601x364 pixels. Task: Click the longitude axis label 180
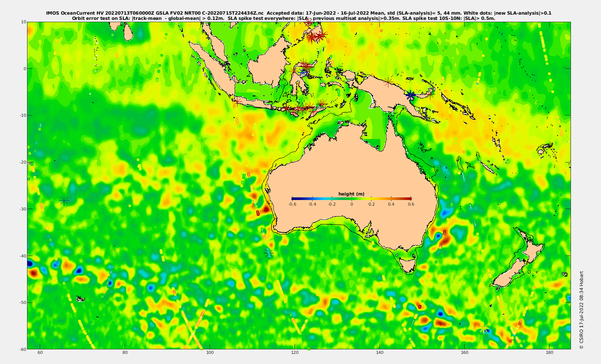tap(550, 353)
